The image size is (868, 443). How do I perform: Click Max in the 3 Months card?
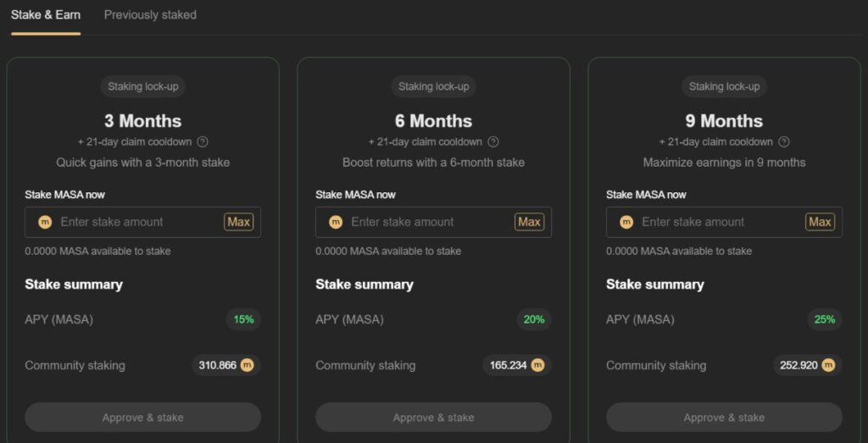pos(238,222)
